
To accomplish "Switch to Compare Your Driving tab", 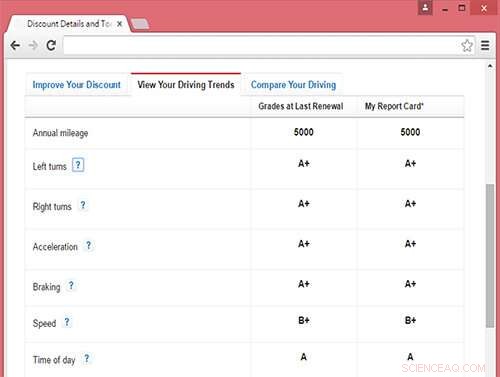I will (293, 85).
